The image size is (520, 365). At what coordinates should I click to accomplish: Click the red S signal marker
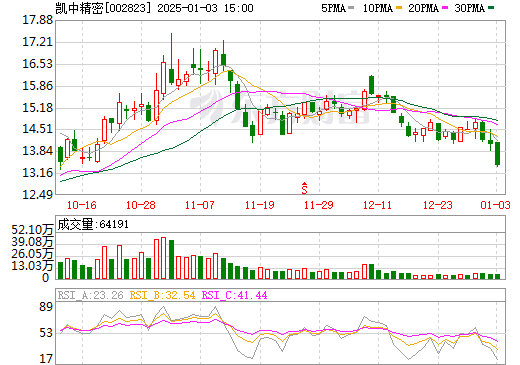coord(304,188)
